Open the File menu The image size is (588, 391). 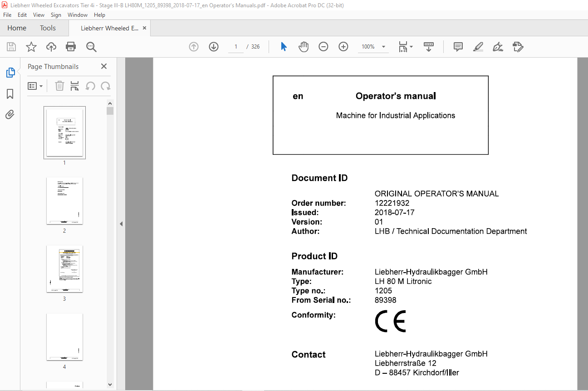pyautogui.click(x=7, y=15)
